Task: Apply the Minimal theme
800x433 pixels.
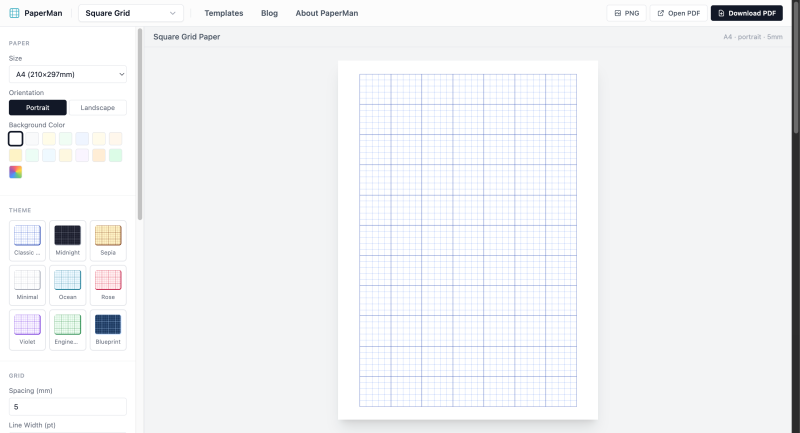Action: click(x=27, y=285)
